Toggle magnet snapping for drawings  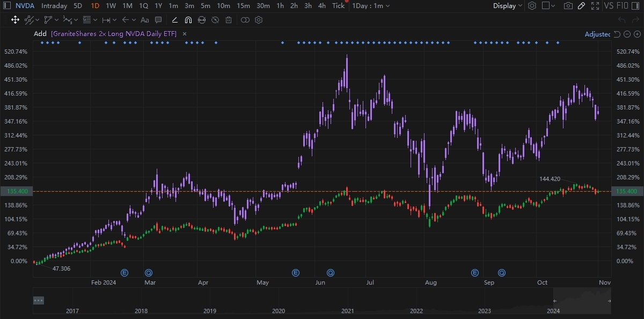(188, 20)
